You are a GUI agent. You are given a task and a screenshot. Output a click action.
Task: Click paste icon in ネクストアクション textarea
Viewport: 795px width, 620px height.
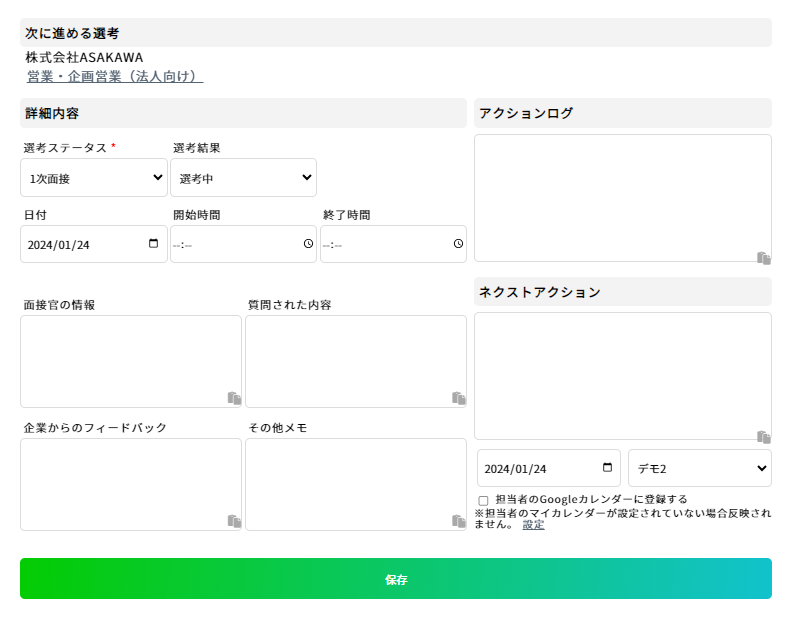tap(764, 437)
